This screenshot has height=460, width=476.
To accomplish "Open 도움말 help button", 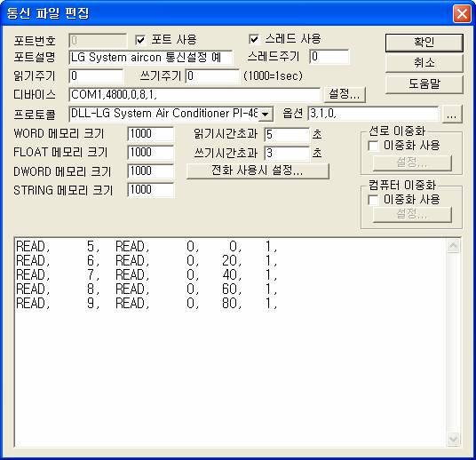I will [x=424, y=84].
